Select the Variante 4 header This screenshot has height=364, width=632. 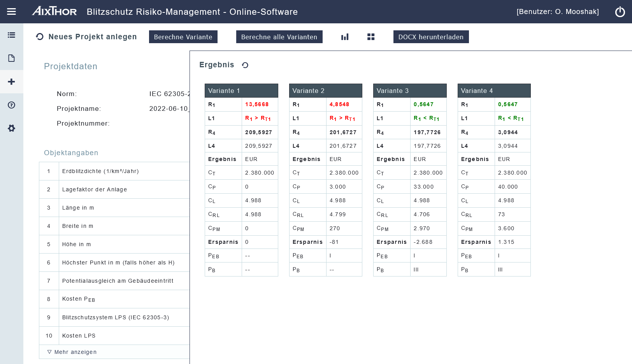tap(494, 91)
